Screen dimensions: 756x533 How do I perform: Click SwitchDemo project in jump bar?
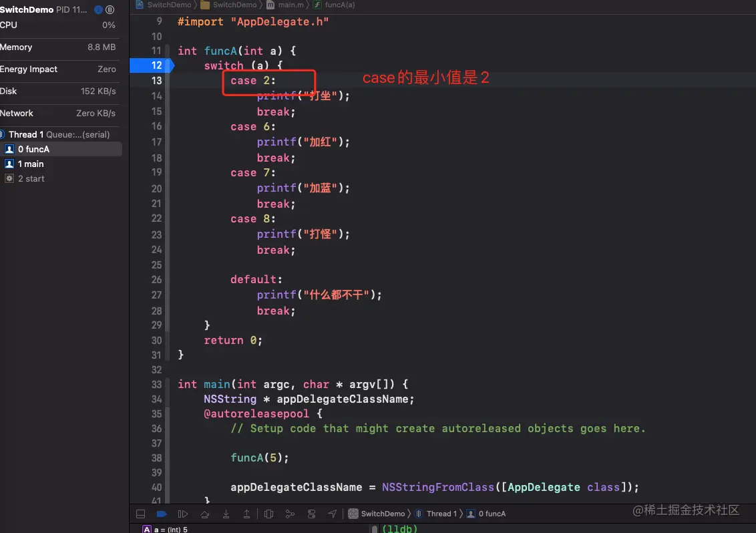tap(164, 5)
